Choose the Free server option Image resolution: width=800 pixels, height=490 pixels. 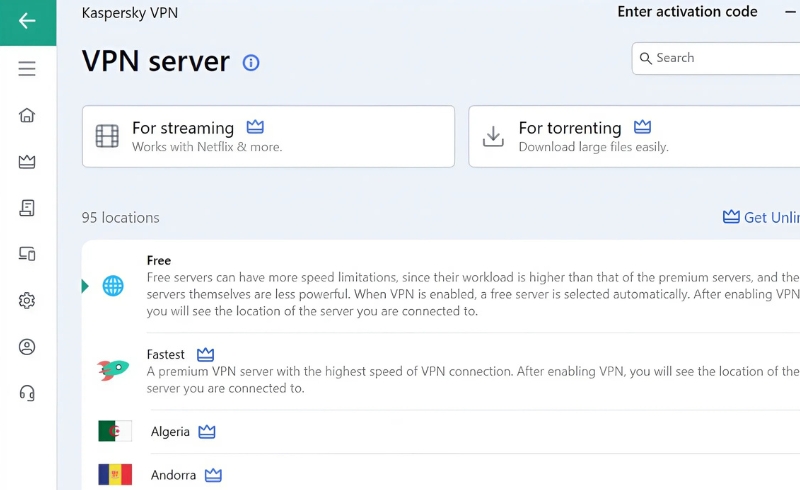pyautogui.click(x=441, y=286)
